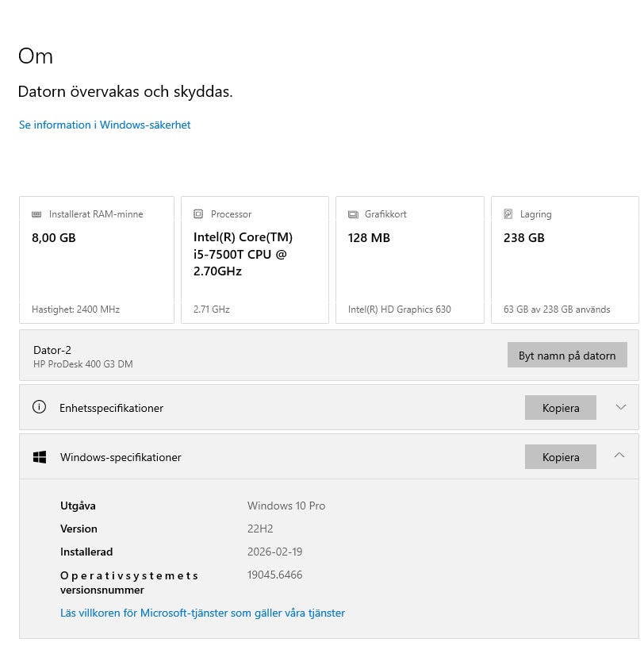
Task: Select the Processor info card
Action: 255,260
